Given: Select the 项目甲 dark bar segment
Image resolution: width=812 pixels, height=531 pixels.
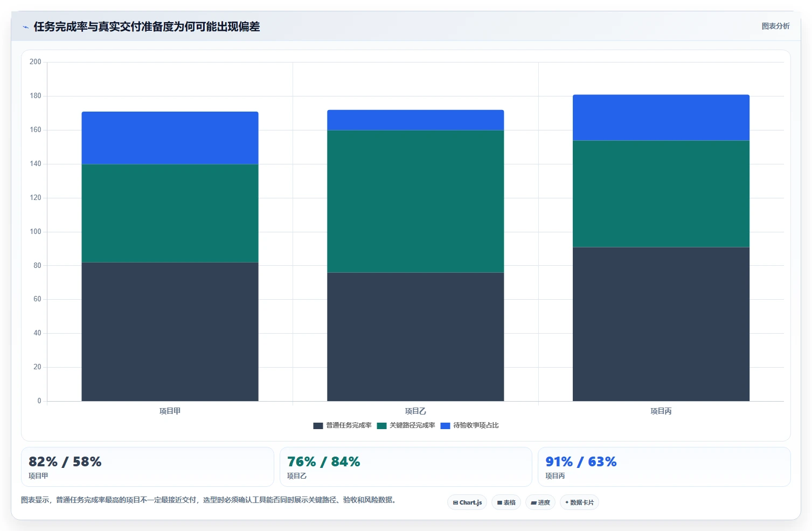Looking at the screenshot, I should click(x=170, y=332).
